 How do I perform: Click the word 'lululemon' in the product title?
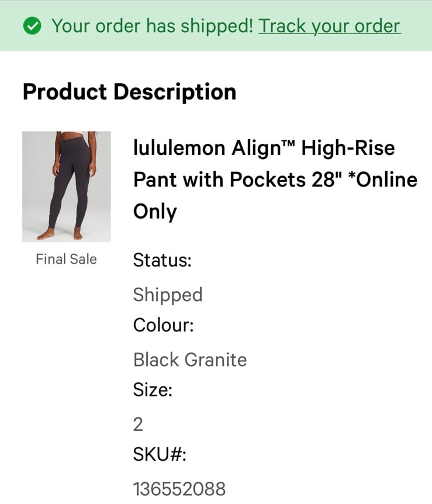tap(179, 148)
